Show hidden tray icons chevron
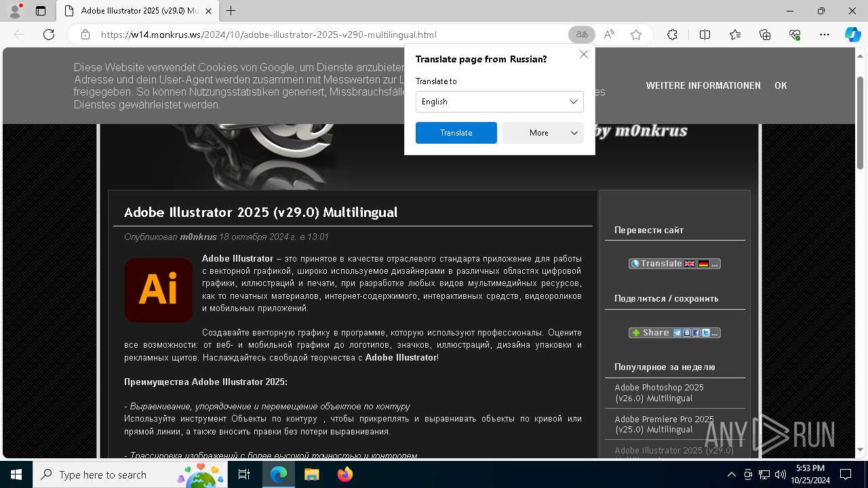This screenshot has height=488, width=868. (x=731, y=474)
